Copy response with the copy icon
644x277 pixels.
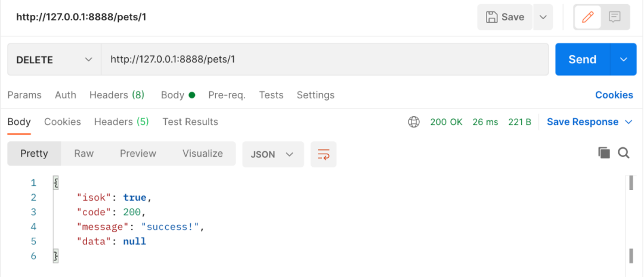click(604, 153)
